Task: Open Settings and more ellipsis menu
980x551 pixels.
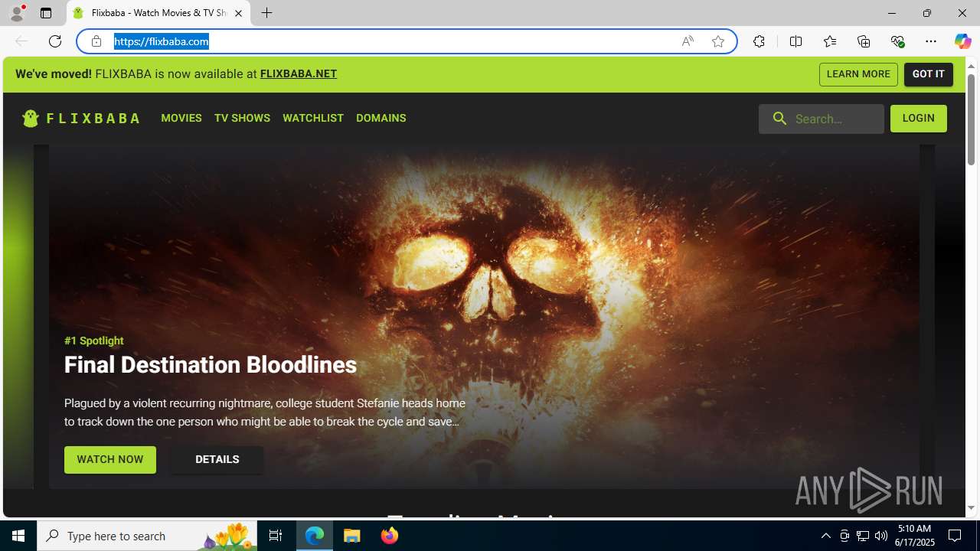Action: pyautogui.click(x=931, y=41)
